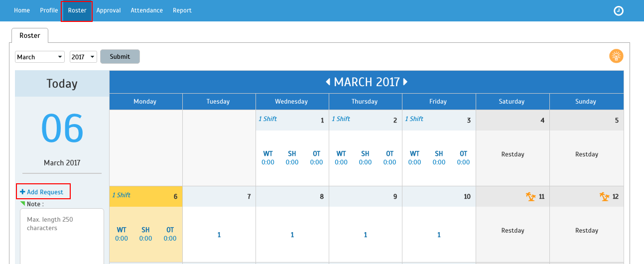Go to next month arrow beside MARCH 2017

click(405, 82)
